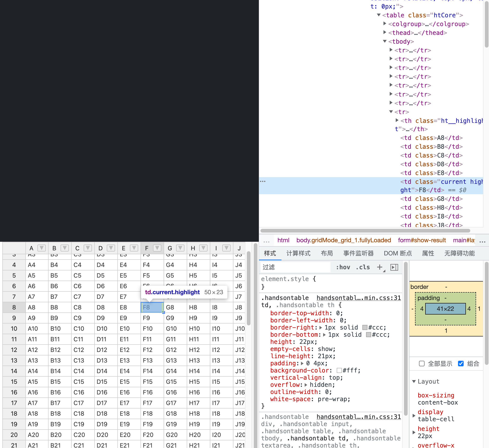This screenshot has height=448, width=489.
Task: Click the #ccc border color swatch
Action: pos(365,327)
